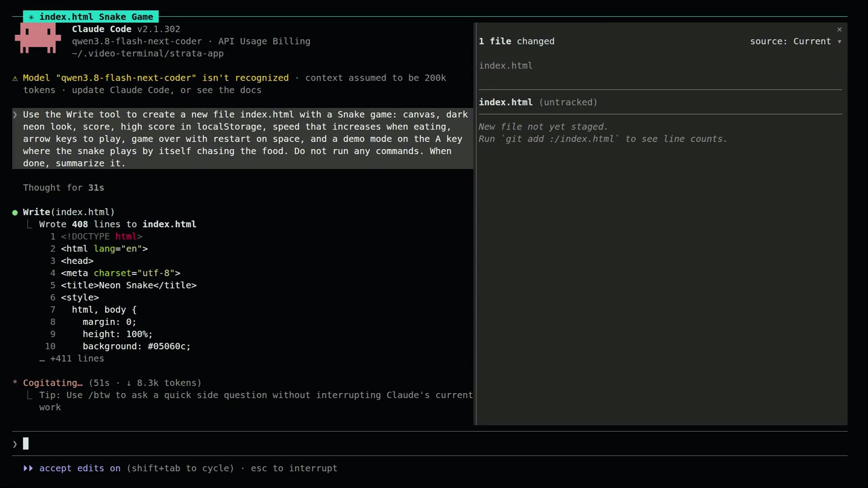Click 'esc to interrupt' hint
The image size is (868, 488).
(x=294, y=468)
